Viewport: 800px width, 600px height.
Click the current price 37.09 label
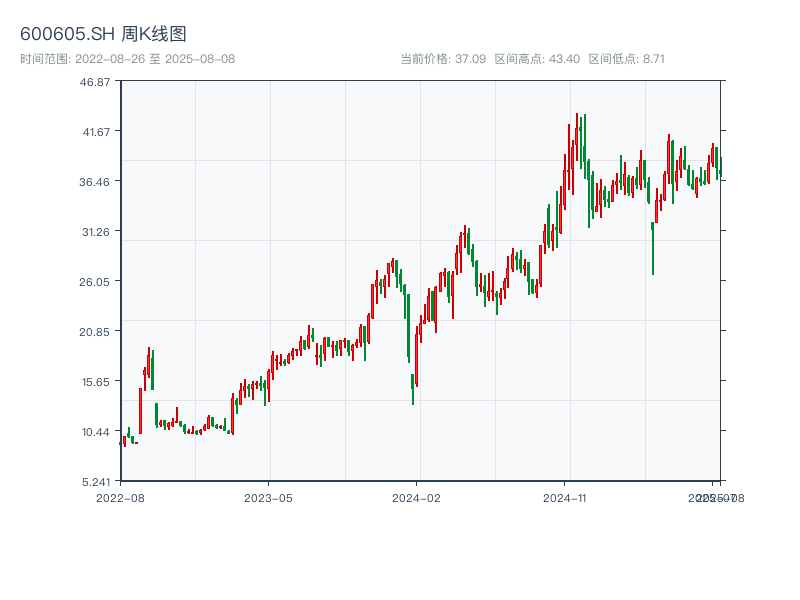(x=443, y=59)
